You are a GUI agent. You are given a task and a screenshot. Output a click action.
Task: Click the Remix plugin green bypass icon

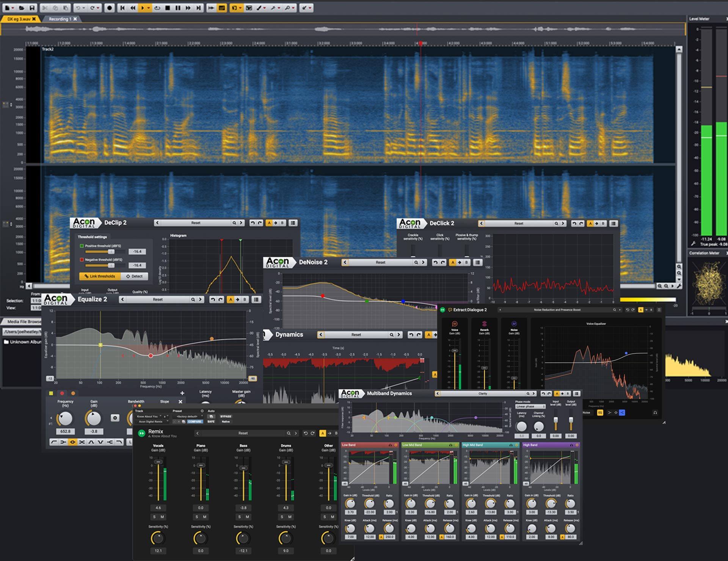click(x=141, y=433)
